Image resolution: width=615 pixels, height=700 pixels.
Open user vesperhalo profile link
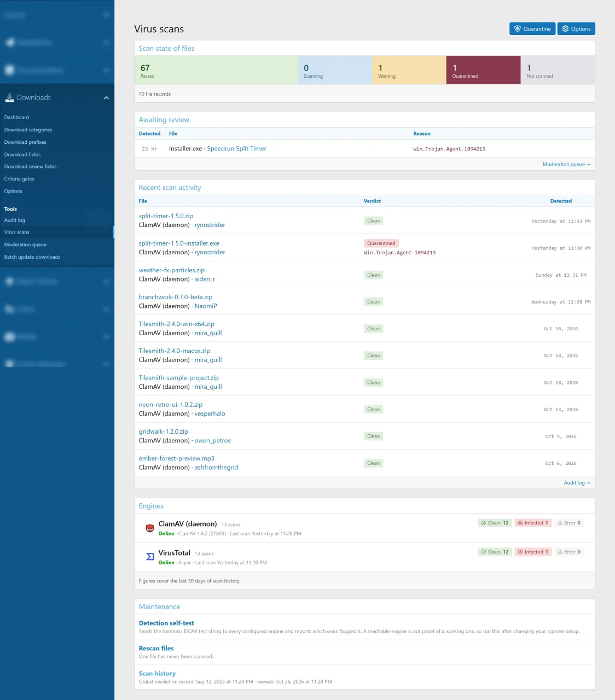tap(210, 414)
